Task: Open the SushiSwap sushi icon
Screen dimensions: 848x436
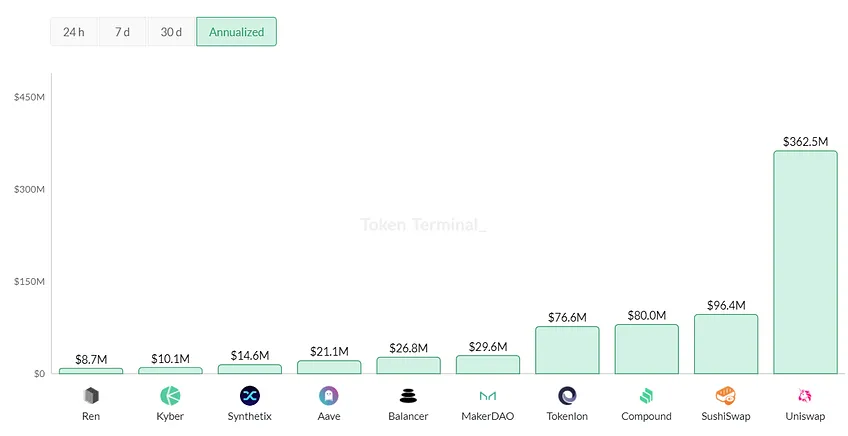Action: 726,396
